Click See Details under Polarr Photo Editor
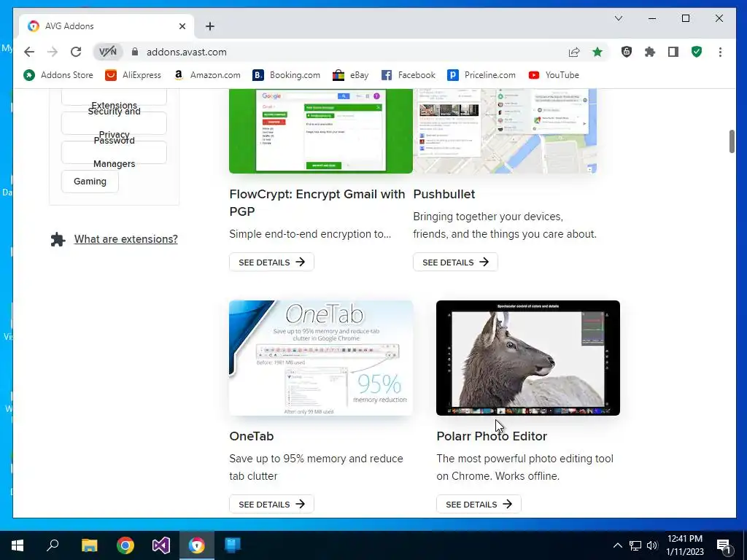747x560 pixels. [479, 504]
